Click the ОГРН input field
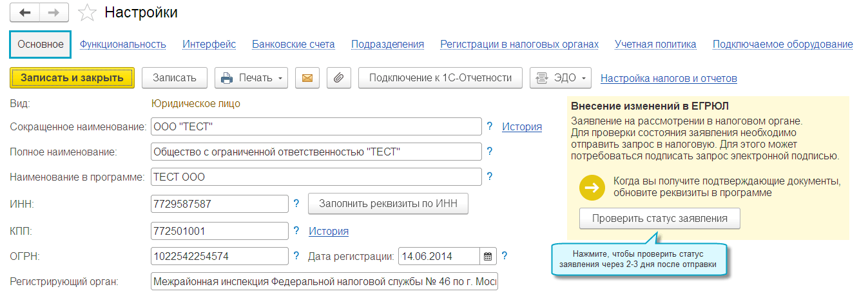Viewport: 868px width, 298px height. point(219,256)
